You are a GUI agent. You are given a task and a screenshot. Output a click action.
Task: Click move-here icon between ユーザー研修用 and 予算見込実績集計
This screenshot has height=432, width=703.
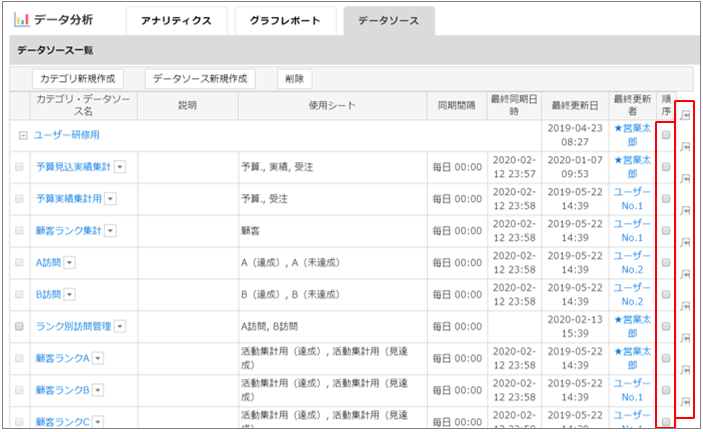pyautogui.click(x=685, y=147)
